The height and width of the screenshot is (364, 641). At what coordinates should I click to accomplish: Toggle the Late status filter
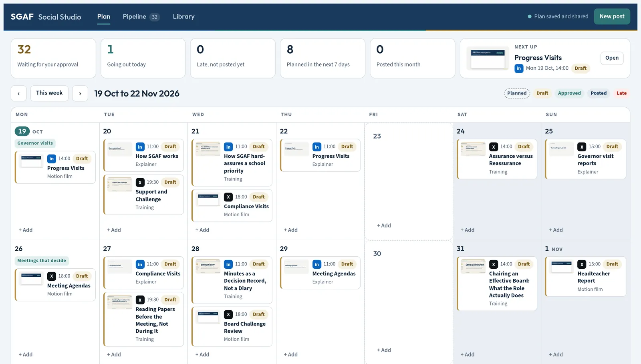point(621,93)
